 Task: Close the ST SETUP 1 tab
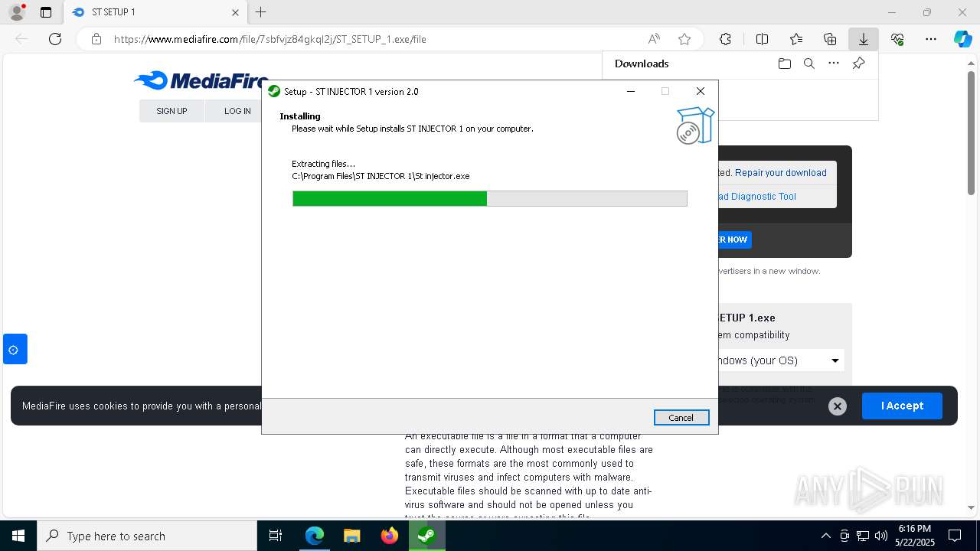coord(235,12)
